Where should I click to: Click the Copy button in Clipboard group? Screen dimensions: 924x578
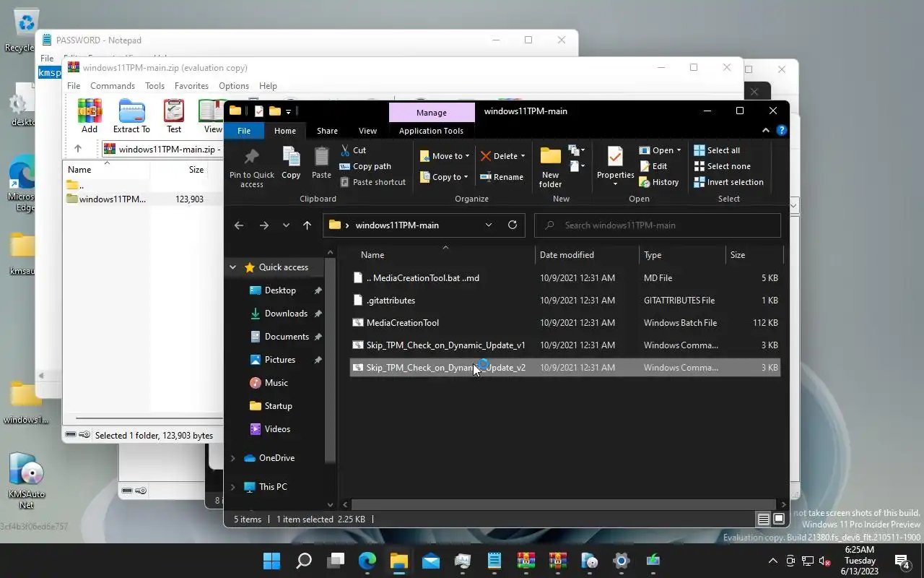coord(291,163)
